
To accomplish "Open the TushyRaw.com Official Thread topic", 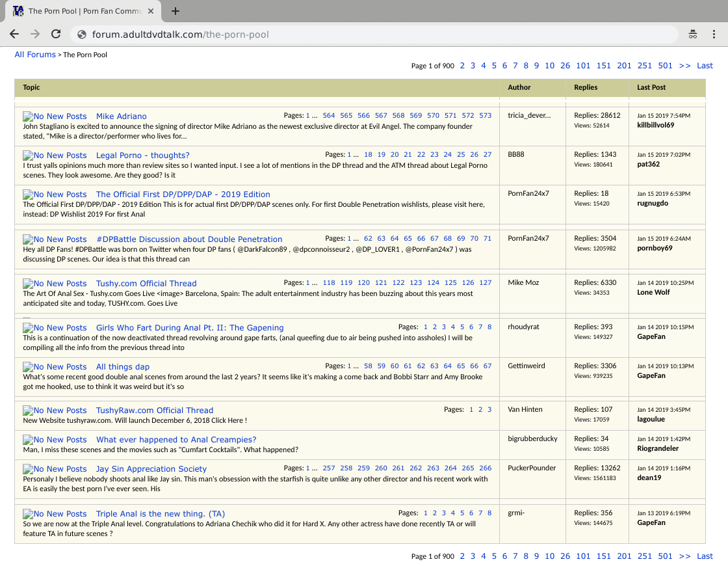I will tap(155, 411).
